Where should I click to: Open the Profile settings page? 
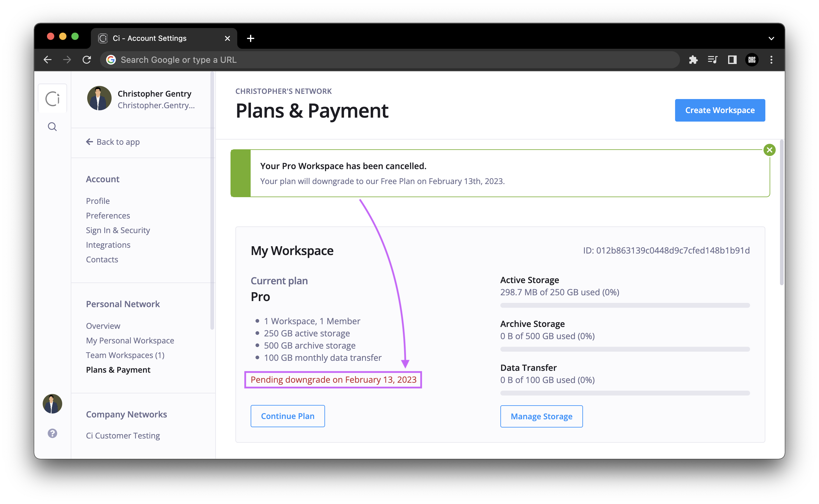click(x=98, y=201)
